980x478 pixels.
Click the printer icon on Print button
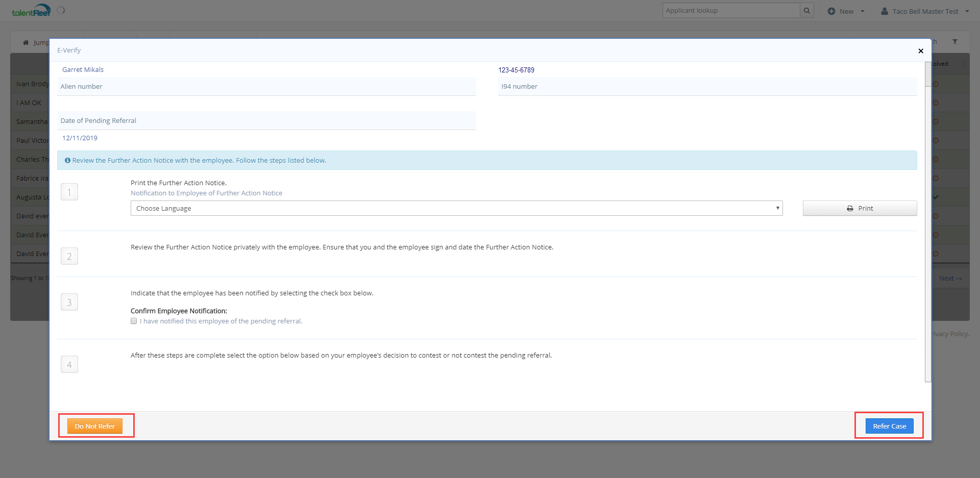850,209
